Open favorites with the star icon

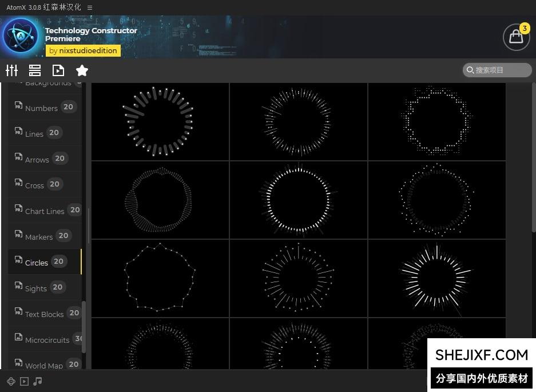pos(82,70)
